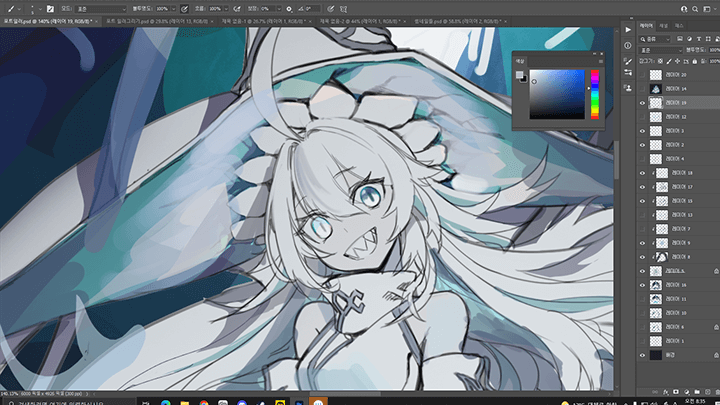Filter layers by type layer icon
Screen dimensions: 720x405
(x=698, y=39)
